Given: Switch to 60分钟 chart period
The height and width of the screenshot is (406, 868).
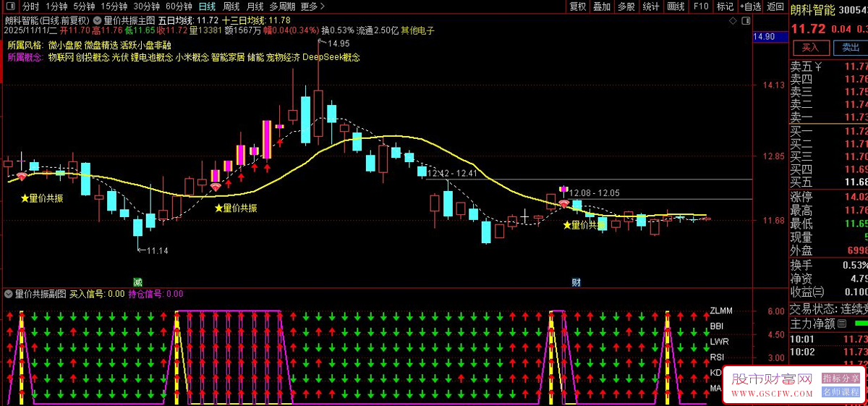Looking at the screenshot, I should [x=179, y=7].
